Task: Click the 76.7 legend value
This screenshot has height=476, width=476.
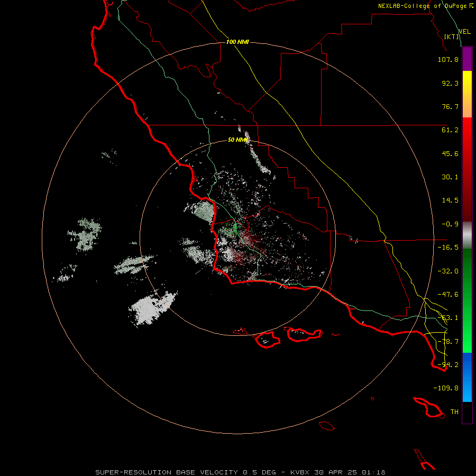Action: (450, 106)
